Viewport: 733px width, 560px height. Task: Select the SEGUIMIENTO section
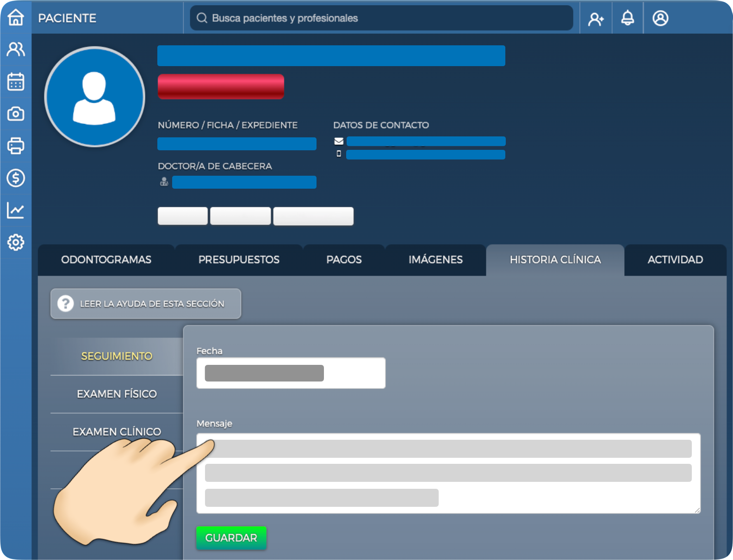[117, 356]
